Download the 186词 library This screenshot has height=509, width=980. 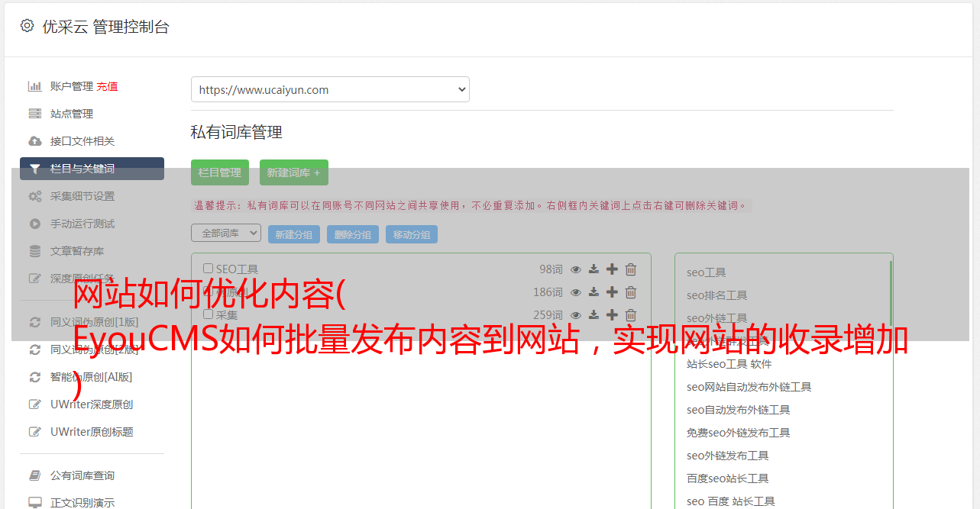(593, 292)
